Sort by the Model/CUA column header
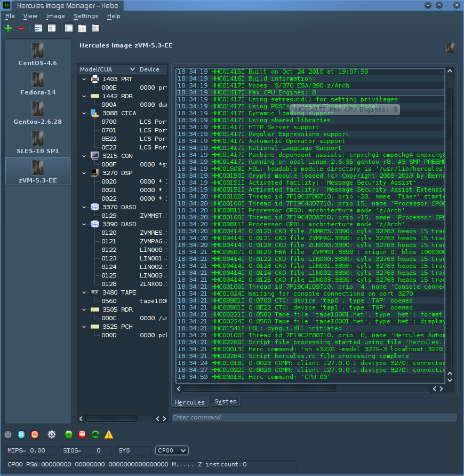Screen dimensions: 464x476 (107, 69)
